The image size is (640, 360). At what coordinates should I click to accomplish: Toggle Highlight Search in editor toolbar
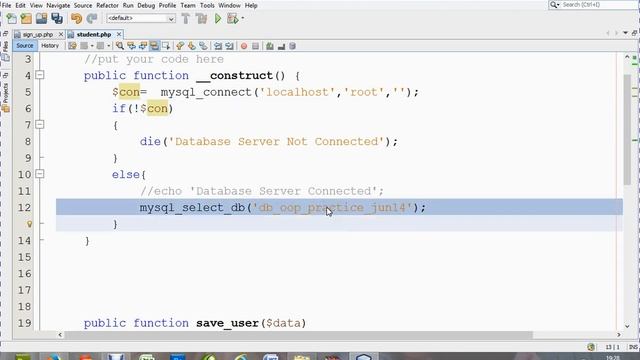[x=154, y=46]
